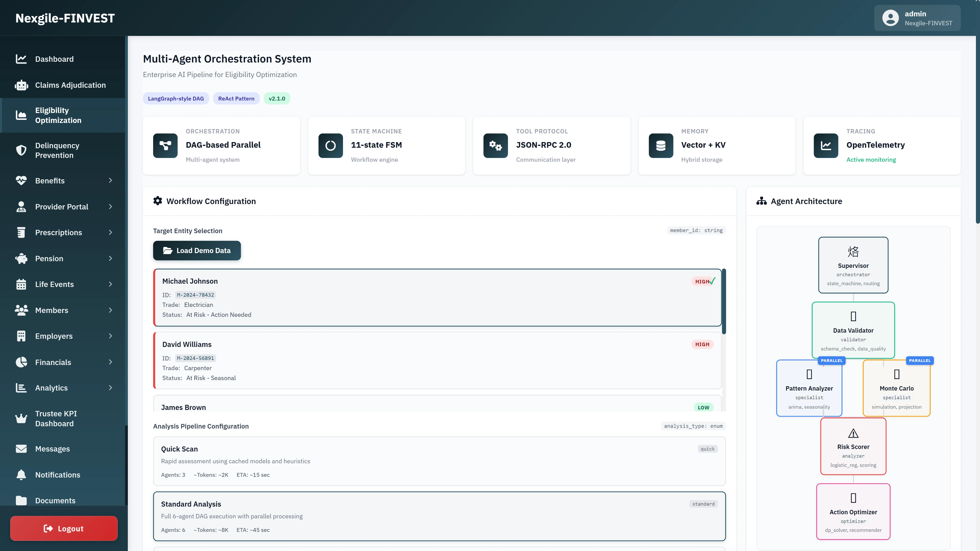
Task: Select the David Williams member card
Action: pos(437,360)
